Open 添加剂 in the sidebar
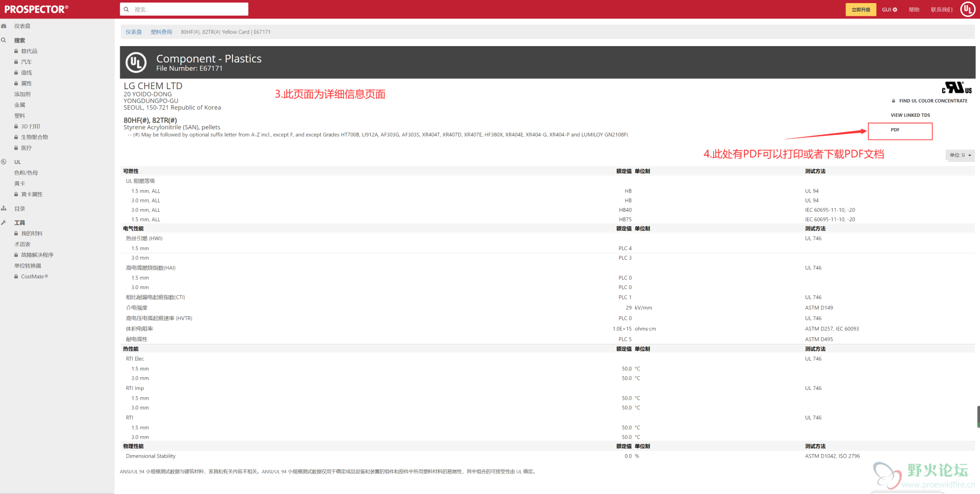Viewport: 980px width, 494px height. click(x=23, y=94)
